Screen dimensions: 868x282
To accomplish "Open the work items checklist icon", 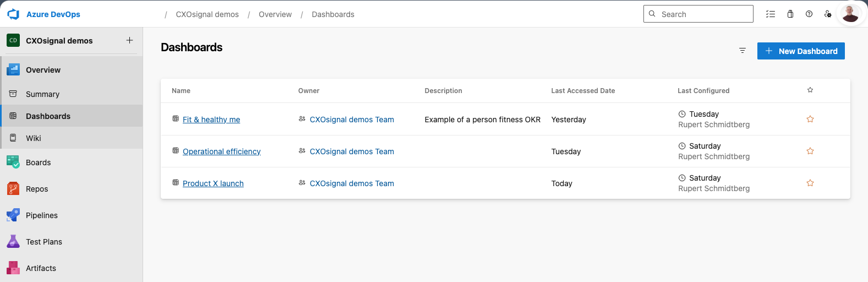I will coord(771,14).
